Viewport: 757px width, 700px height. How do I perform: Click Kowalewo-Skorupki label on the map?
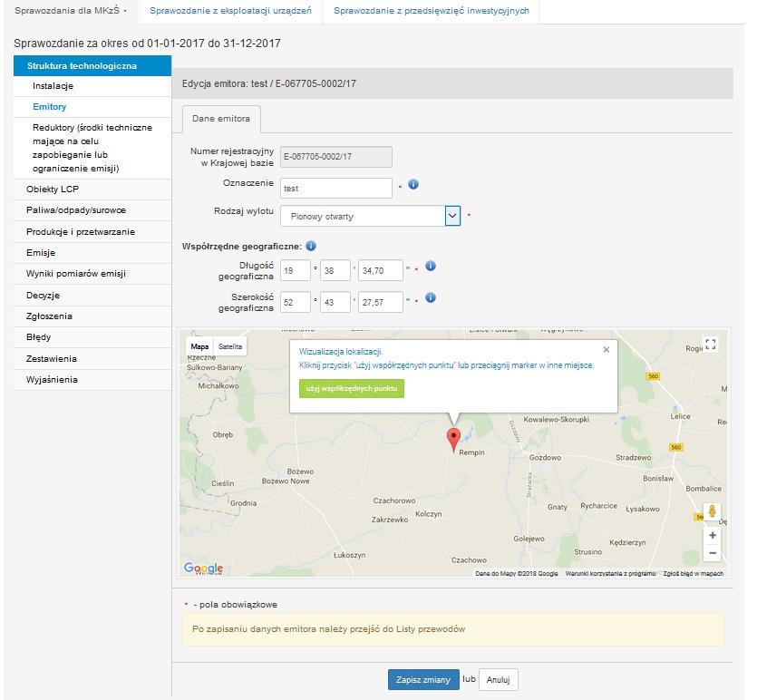pos(556,420)
